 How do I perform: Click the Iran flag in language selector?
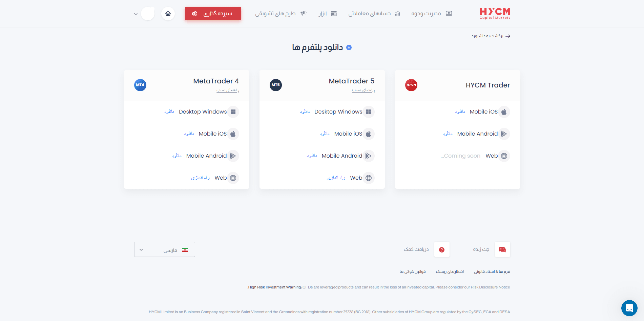pyautogui.click(x=185, y=250)
